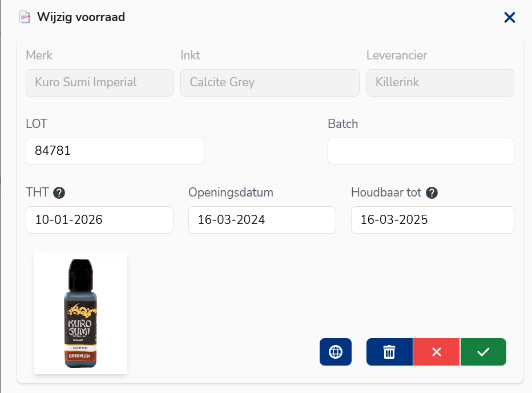Click the Openingsdatum label
Screen dimensions: 532x393
(x=231, y=193)
